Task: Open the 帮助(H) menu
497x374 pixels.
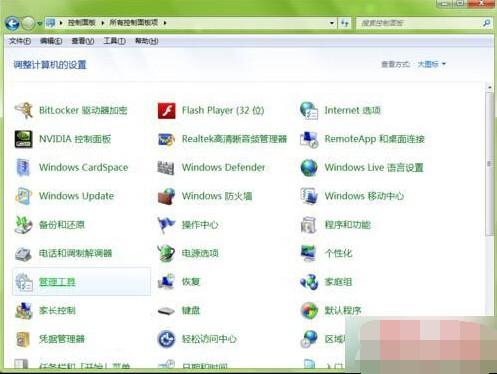Action: click(x=146, y=41)
